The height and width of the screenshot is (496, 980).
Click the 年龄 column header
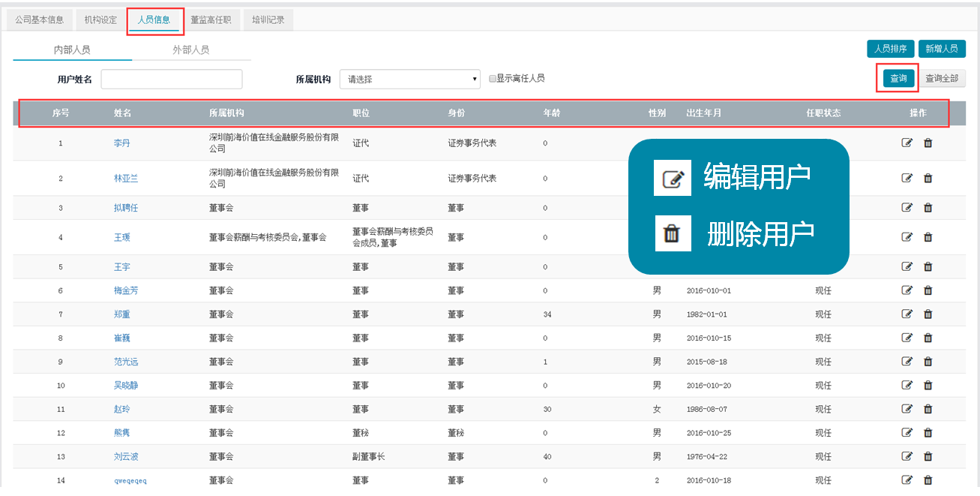pyautogui.click(x=552, y=113)
